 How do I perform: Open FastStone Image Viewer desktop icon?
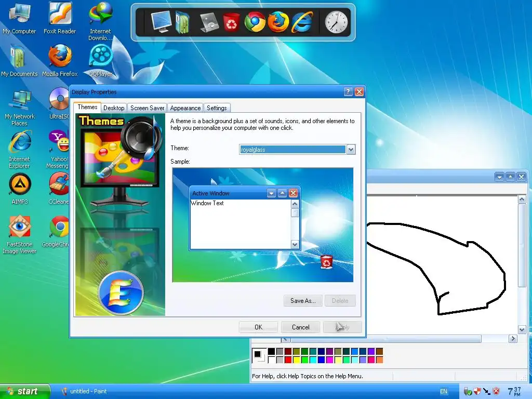(x=19, y=235)
